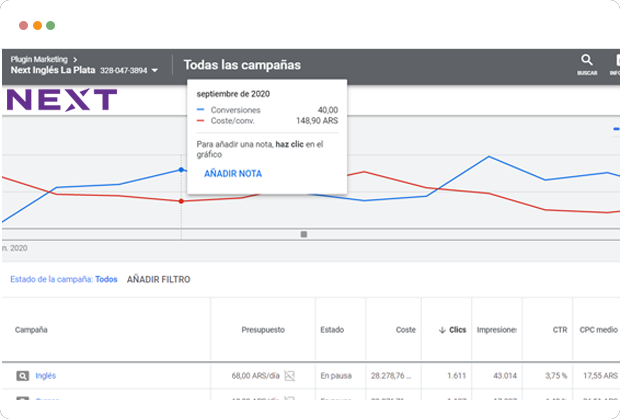Open the Estado de la campaña: Todos filter
The width and height of the screenshot is (620, 419).
coord(64,279)
